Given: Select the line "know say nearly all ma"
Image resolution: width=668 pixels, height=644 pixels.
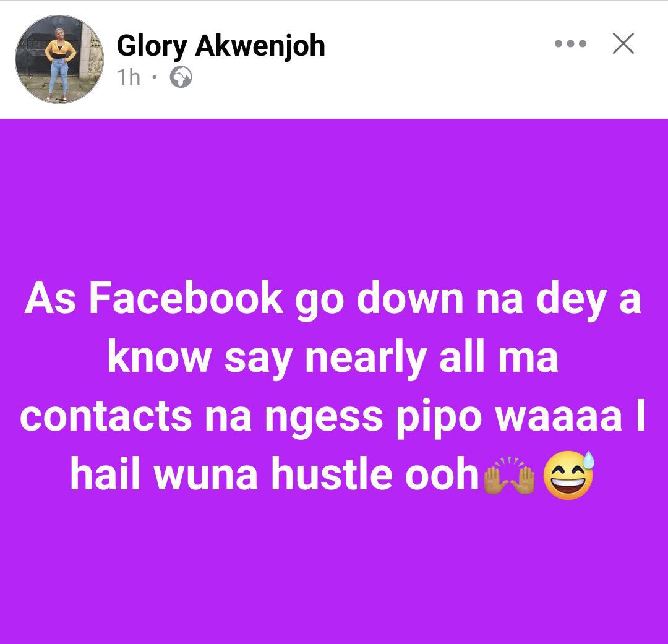Looking at the screenshot, I should pos(333,359).
